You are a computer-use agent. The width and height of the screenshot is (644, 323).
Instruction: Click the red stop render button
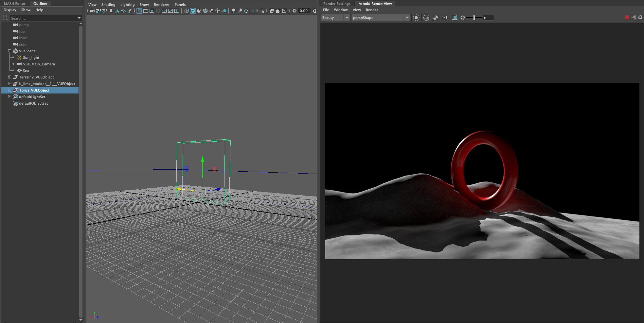click(x=627, y=17)
